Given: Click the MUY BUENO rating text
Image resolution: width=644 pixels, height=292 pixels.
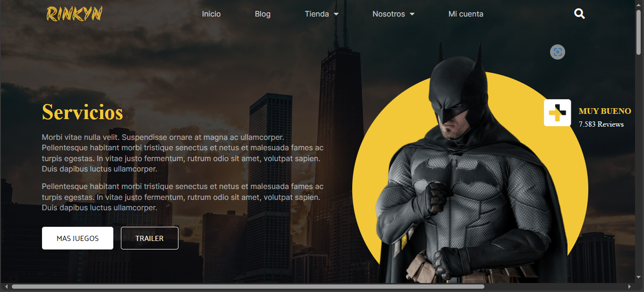Looking at the screenshot, I should click(605, 112).
